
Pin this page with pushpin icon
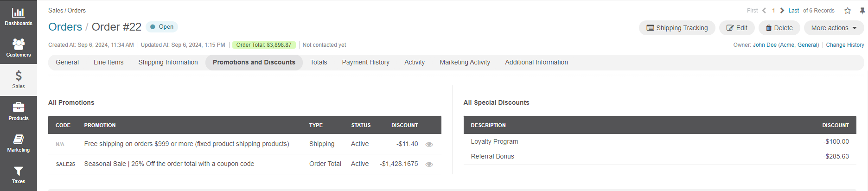tap(862, 11)
